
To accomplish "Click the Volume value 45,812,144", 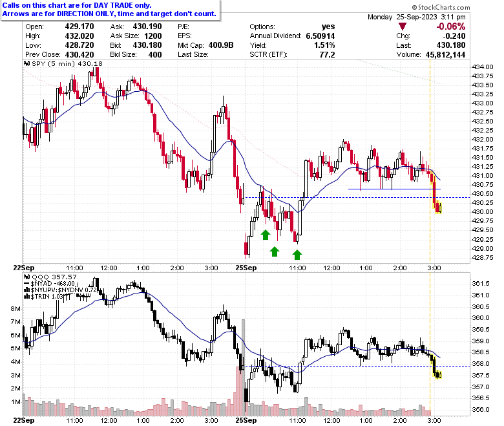I will pyautogui.click(x=445, y=55).
